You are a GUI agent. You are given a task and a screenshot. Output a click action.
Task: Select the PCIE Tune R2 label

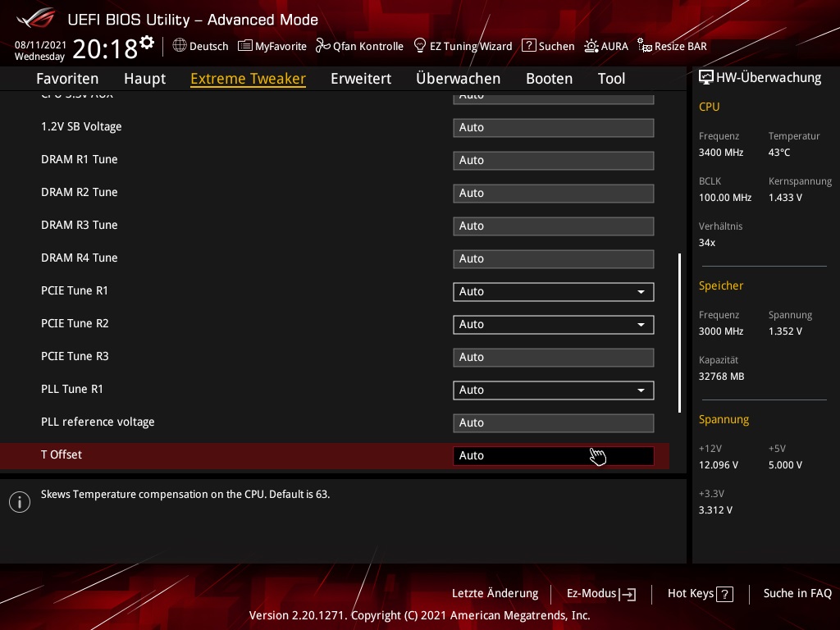point(75,323)
